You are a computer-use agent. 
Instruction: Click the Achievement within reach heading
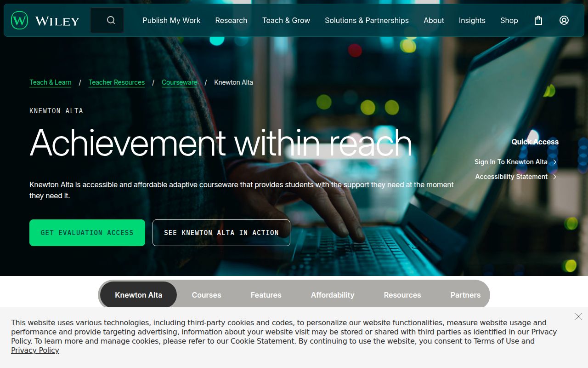click(x=221, y=142)
